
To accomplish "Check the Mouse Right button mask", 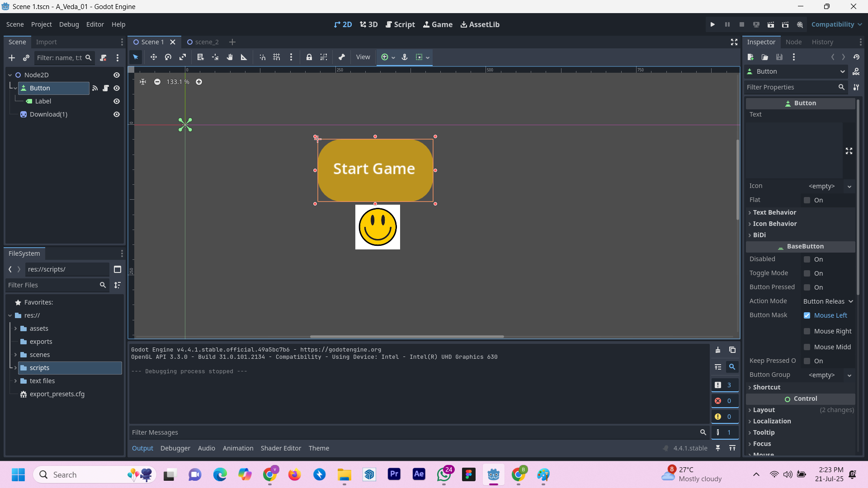I will click(807, 331).
